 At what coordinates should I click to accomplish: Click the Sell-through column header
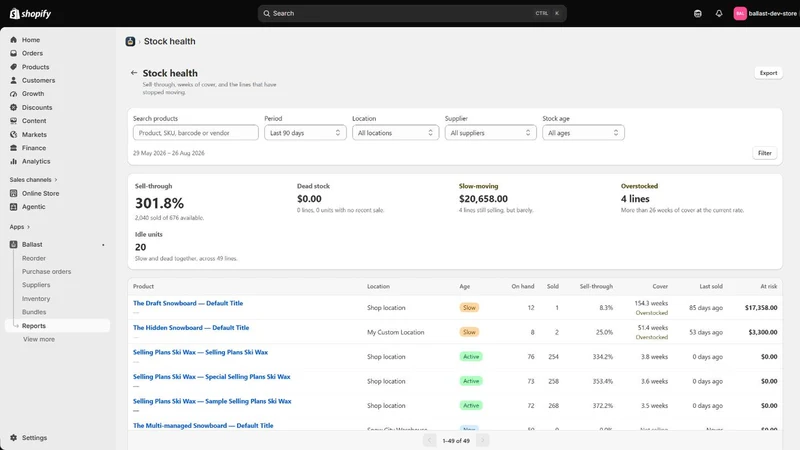pyautogui.click(x=596, y=286)
